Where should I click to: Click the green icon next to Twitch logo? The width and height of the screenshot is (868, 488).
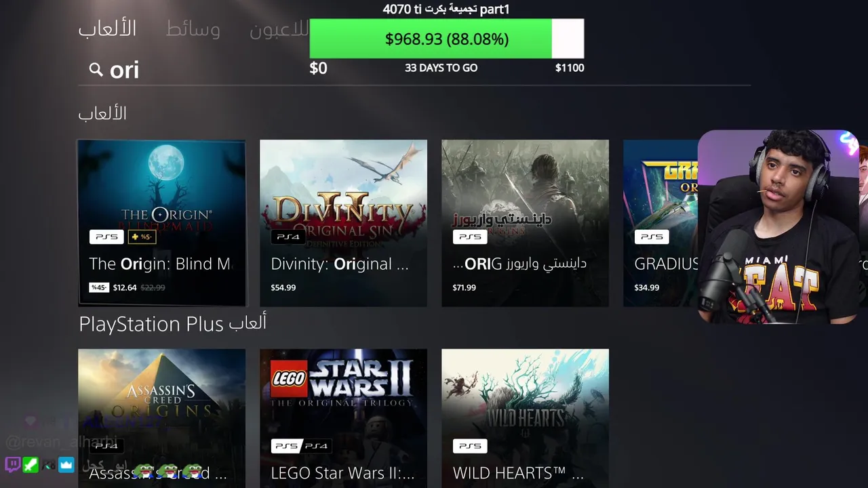tap(31, 465)
